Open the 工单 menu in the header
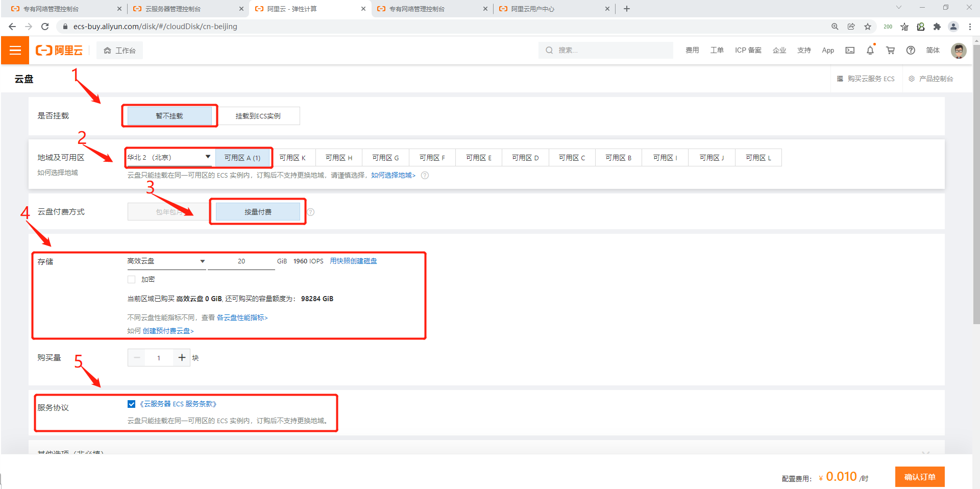 [x=717, y=50]
